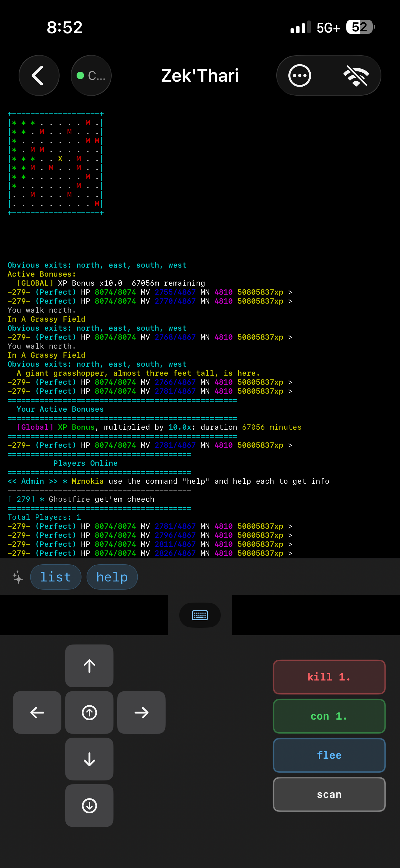Screen dimensions: 400x868
Task: Open the connection status pill with green dot
Action: click(91, 75)
